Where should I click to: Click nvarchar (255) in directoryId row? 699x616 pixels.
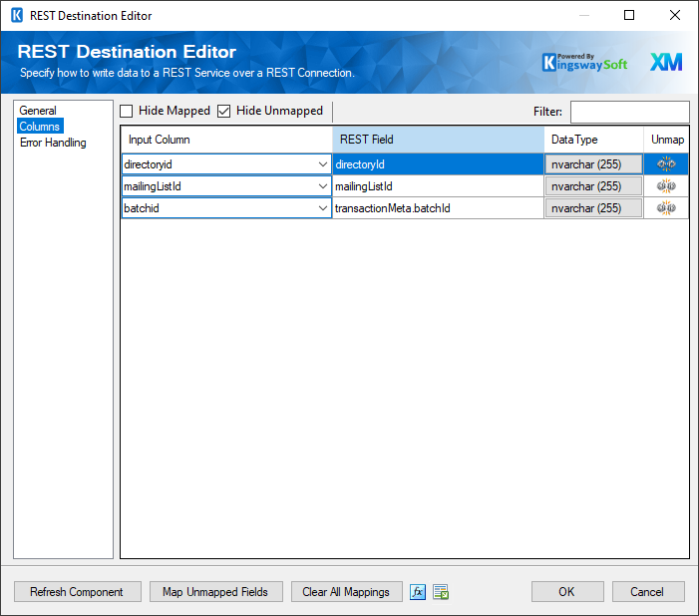pos(593,164)
